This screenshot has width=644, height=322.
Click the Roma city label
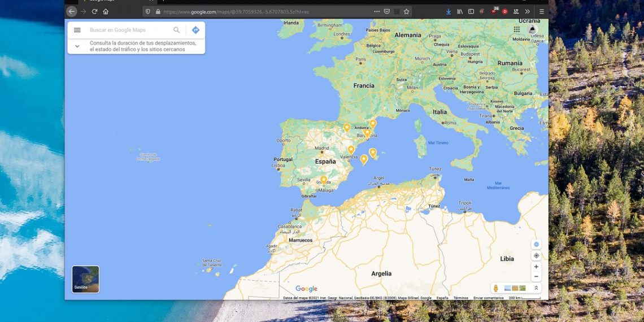pos(450,123)
